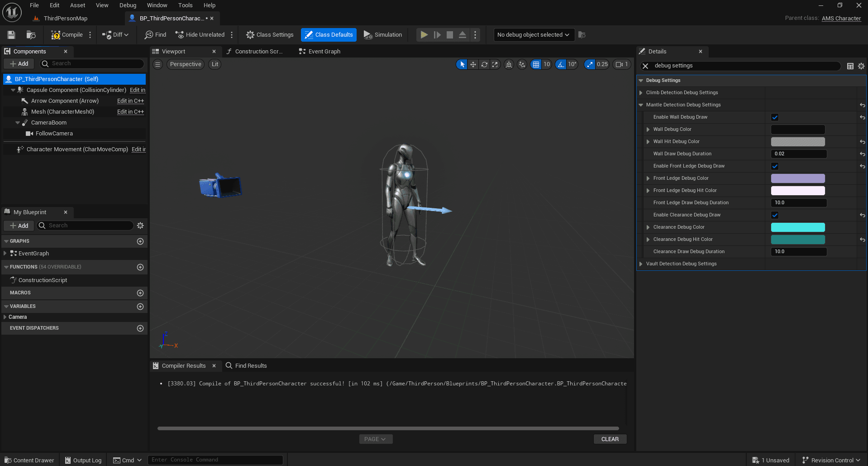Open viewport options hamburger menu
Viewport: 868px width, 466px height.
(157, 64)
